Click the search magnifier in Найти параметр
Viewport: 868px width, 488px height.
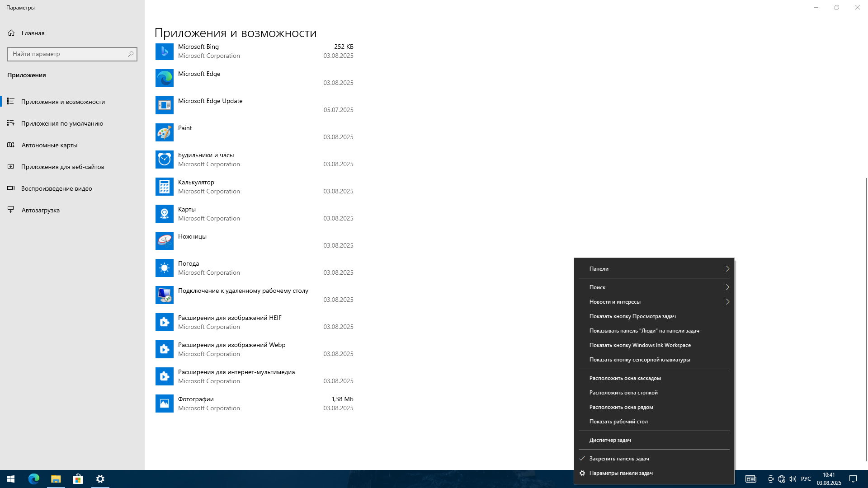point(131,54)
